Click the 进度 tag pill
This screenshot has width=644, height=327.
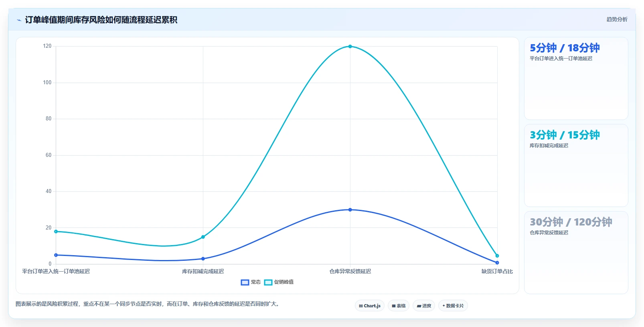pos(424,306)
